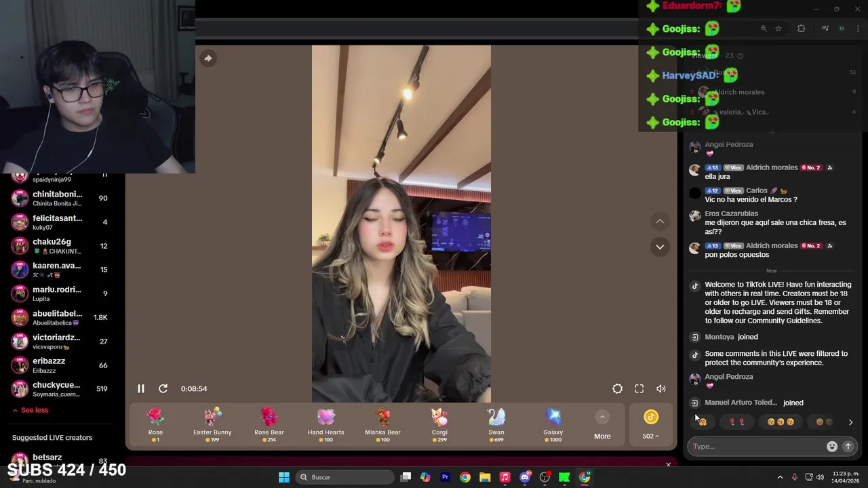Open the player settings gear

click(617, 389)
